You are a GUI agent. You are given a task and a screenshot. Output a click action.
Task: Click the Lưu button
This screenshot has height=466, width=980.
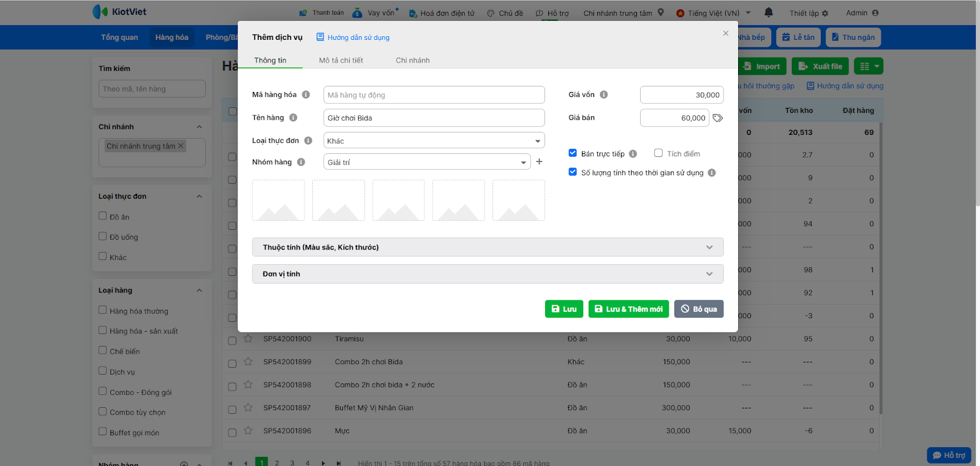[563, 309]
